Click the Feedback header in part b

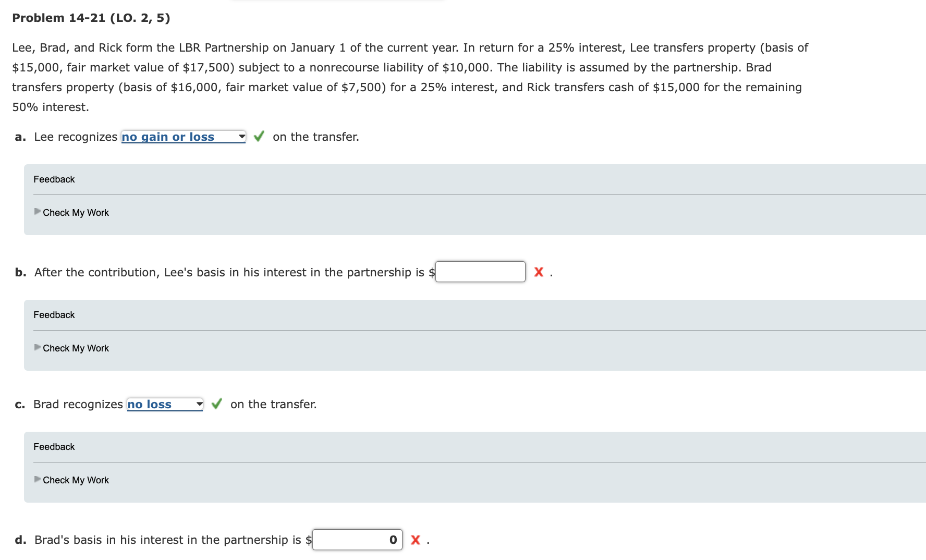tap(54, 314)
